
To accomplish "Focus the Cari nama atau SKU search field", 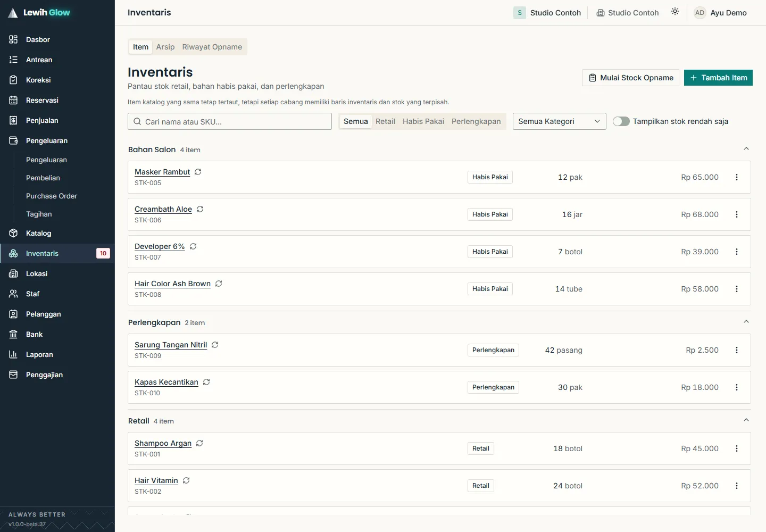I will (x=230, y=121).
